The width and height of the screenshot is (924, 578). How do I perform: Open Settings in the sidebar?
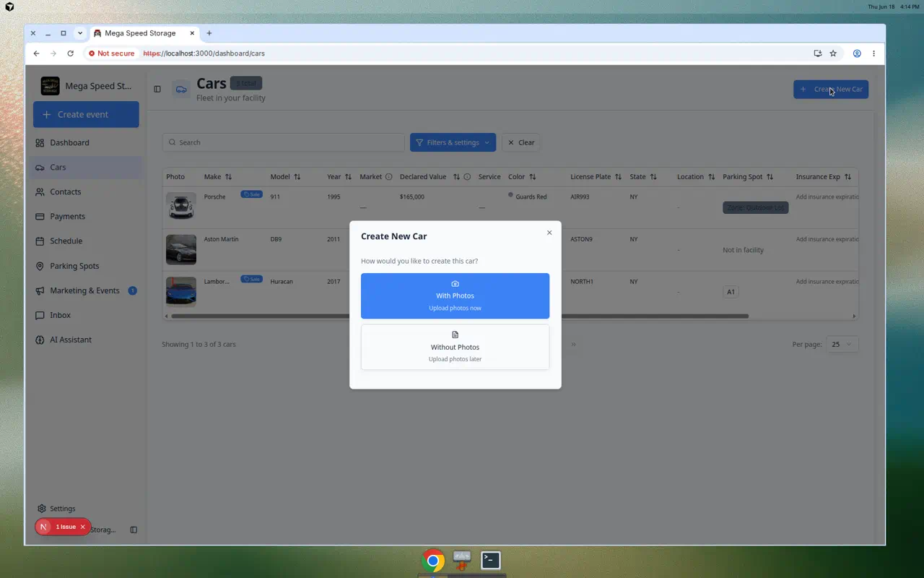point(57,509)
